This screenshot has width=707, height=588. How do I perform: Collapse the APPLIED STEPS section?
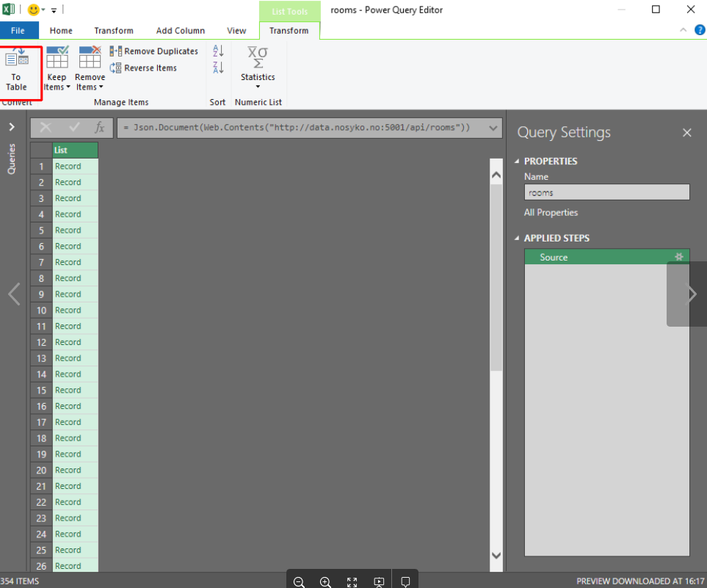coord(516,239)
